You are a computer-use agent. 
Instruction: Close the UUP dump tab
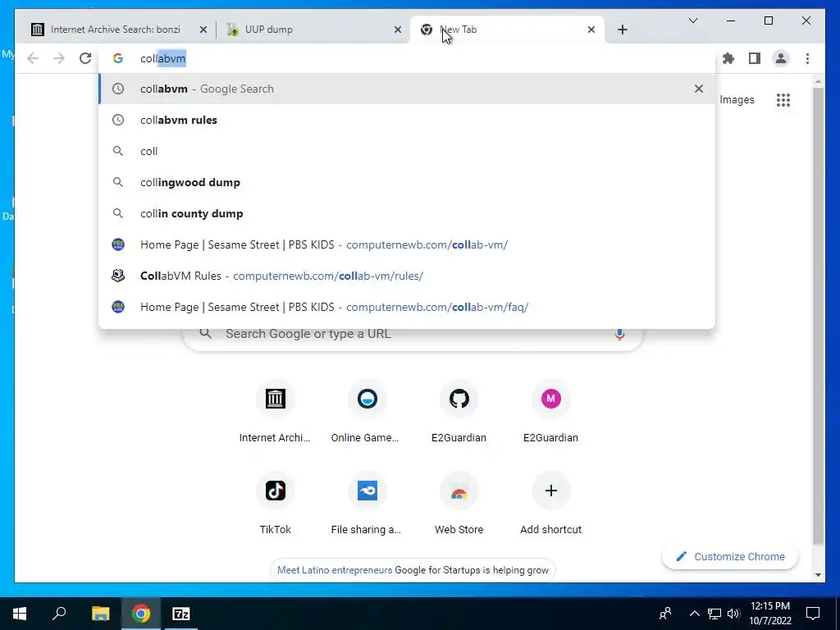click(x=398, y=30)
